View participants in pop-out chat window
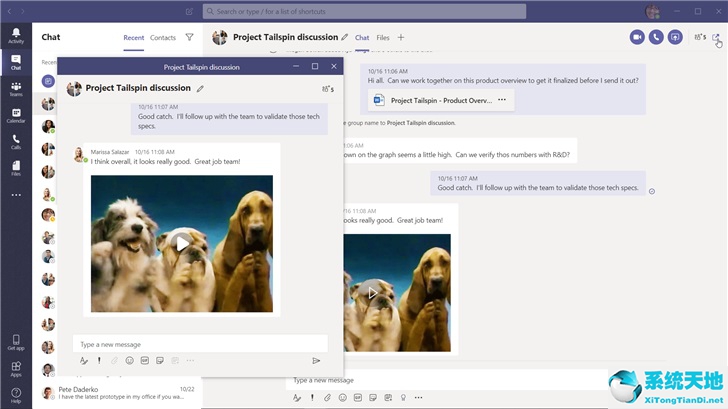728x409 pixels. pos(328,89)
